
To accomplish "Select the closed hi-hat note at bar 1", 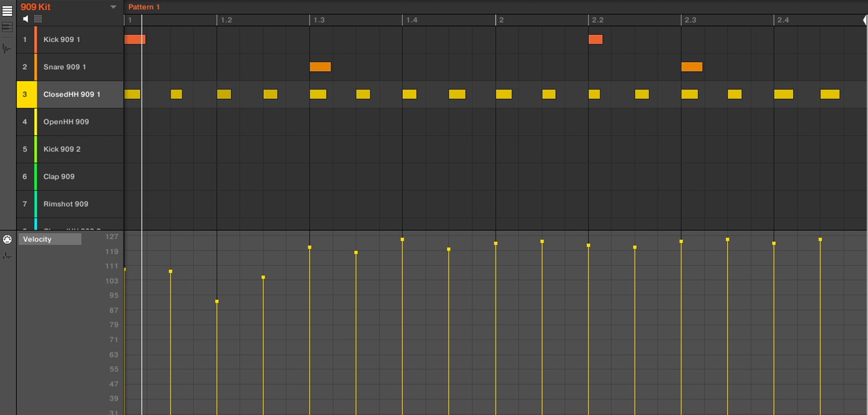I will click(x=132, y=94).
